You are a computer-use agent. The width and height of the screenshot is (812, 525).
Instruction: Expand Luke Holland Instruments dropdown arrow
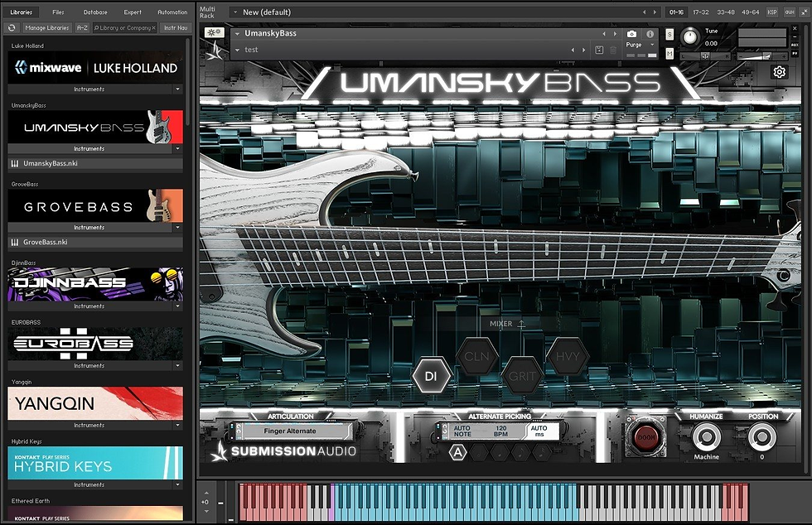point(177,89)
